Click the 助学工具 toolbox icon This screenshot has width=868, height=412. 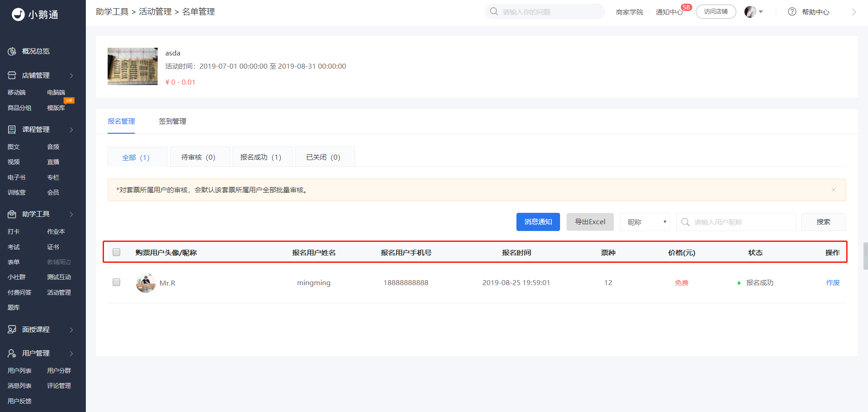coord(12,214)
